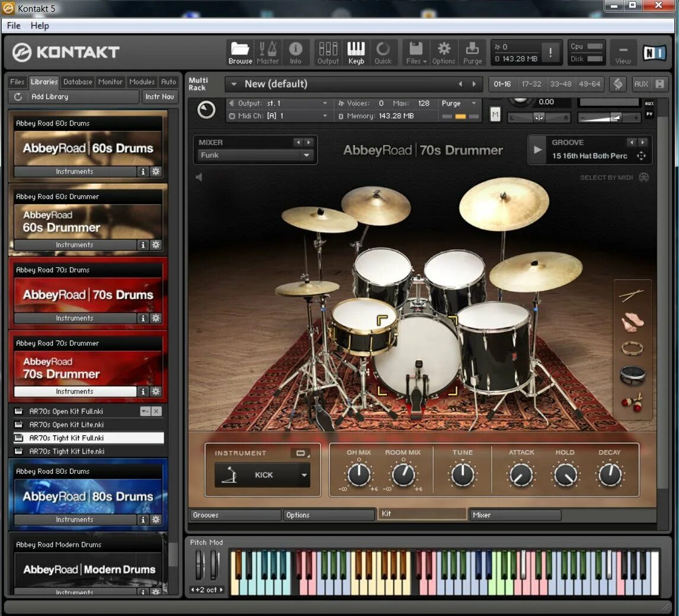Open the instrument Purge dropdown

tap(474, 104)
